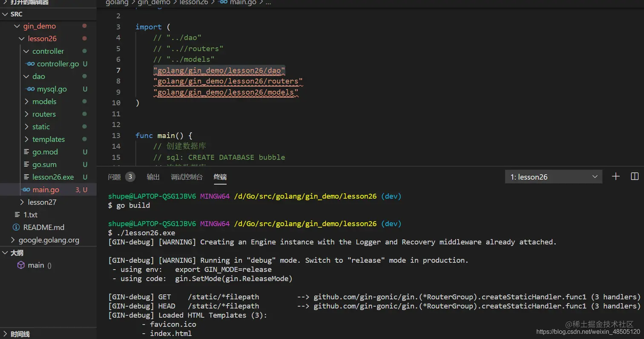This screenshot has width=644, height=339.
Task: Click the '$ ./lesson26.exe' terminal line
Action: point(141,233)
